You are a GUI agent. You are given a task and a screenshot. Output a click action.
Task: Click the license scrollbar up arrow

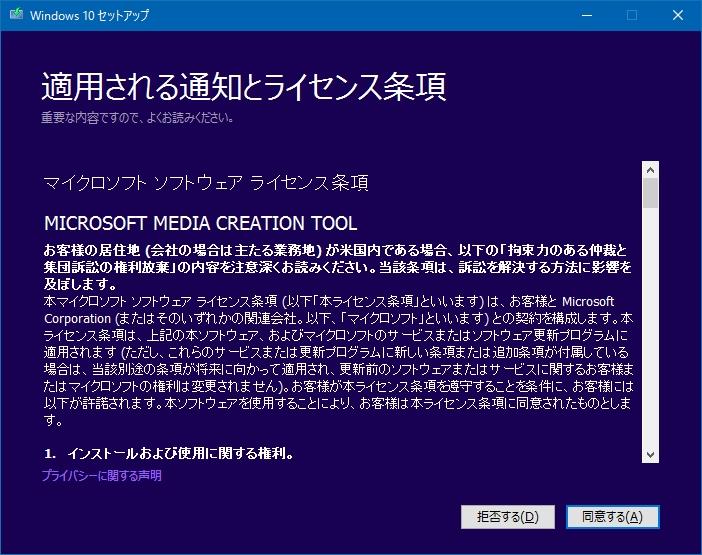click(651, 170)
